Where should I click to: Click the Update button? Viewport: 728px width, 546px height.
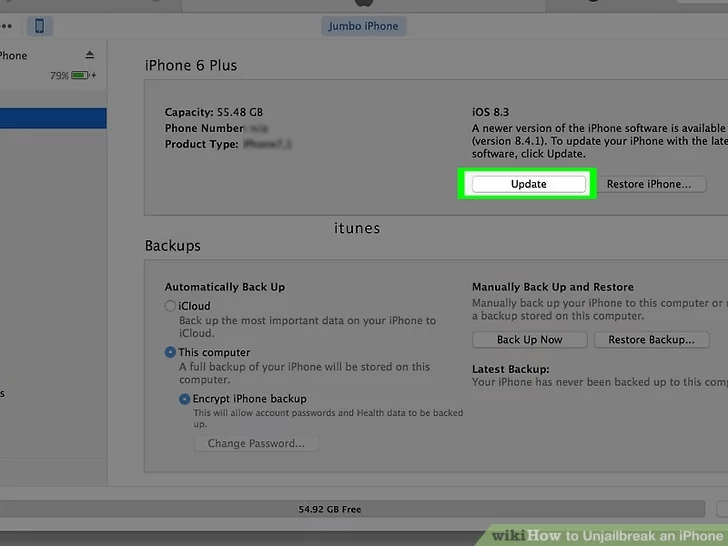pyautogui.click(x=528, y=184)
